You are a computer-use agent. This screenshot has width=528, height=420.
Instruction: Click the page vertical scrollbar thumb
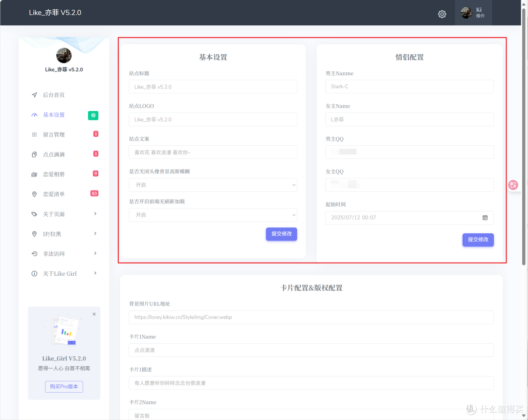point(524,136)
